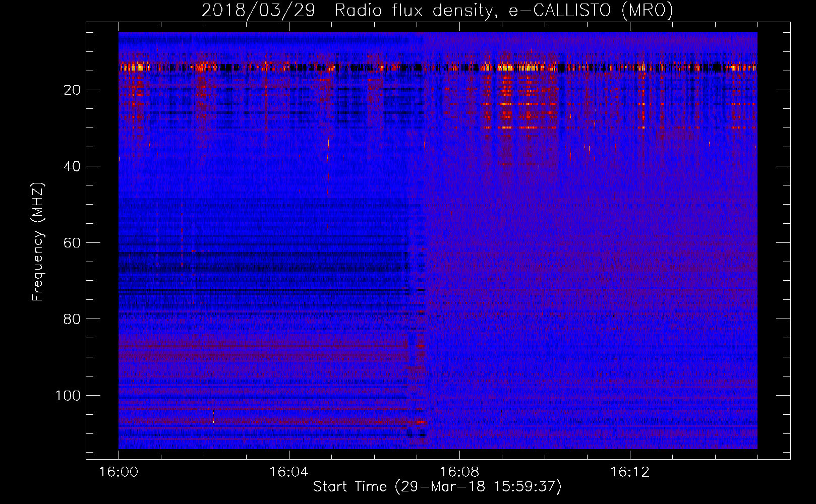
Task: Click the '20' frequency tick label
Action: pyautogui.click(x=73, y=90)
